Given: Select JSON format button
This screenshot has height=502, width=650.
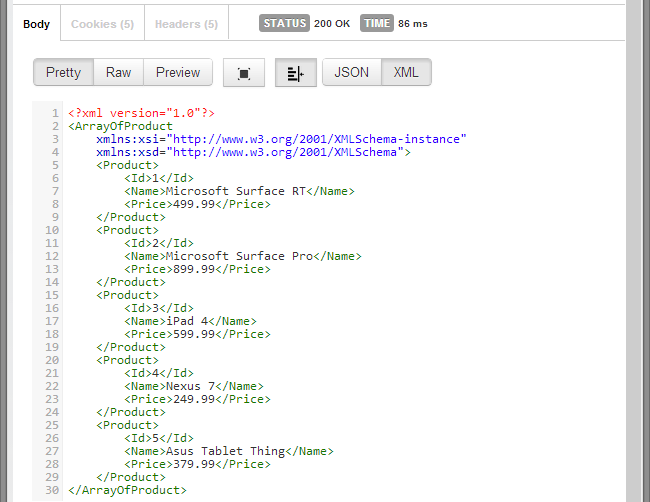Looking at the screenshot, I should 352,72.
